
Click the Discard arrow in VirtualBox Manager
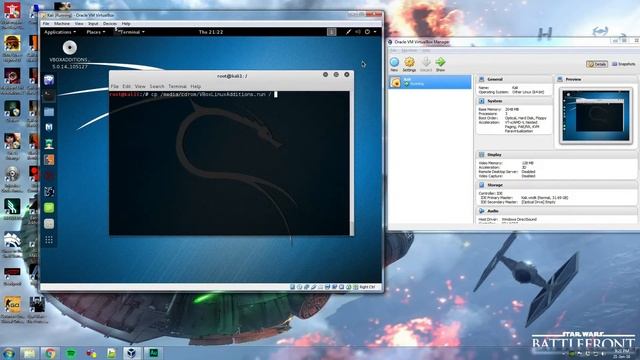click(426, 64)
